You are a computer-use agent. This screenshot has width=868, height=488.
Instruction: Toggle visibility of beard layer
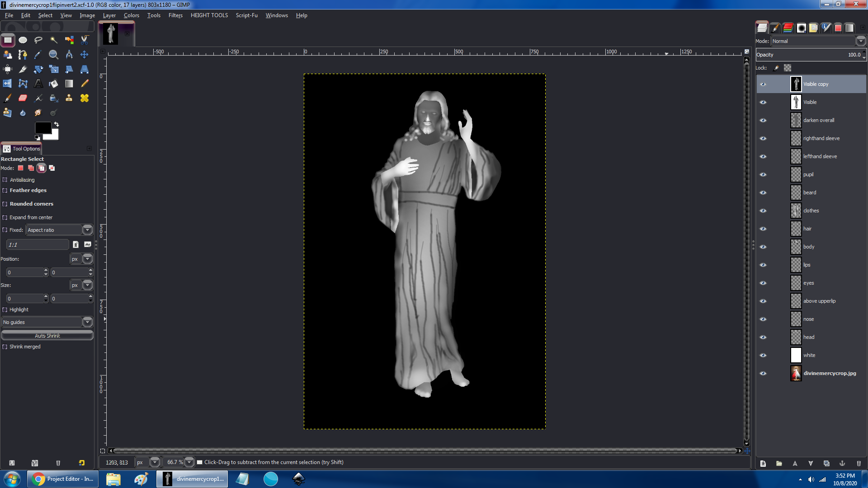coord(763,192)
